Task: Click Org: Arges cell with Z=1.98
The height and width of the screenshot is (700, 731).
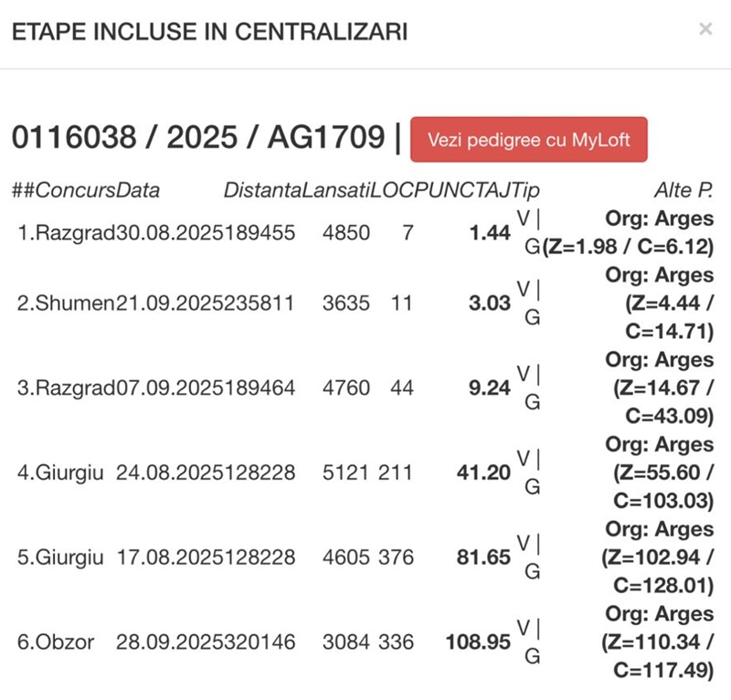Action: point(629,233)
